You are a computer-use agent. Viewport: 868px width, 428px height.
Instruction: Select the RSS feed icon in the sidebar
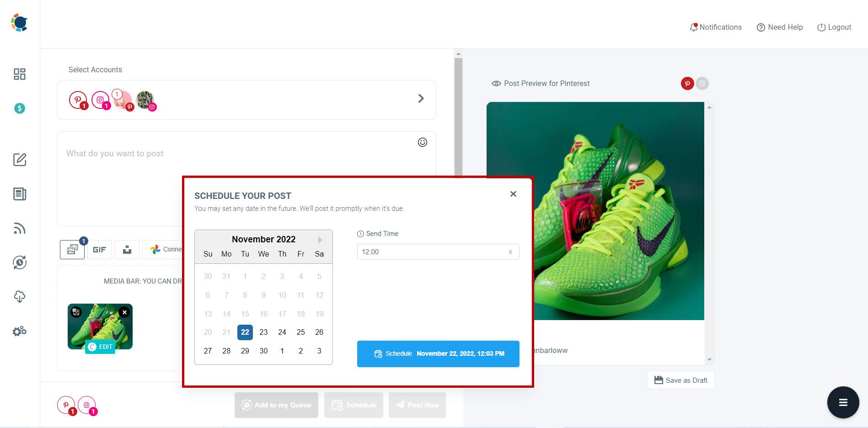19,228
